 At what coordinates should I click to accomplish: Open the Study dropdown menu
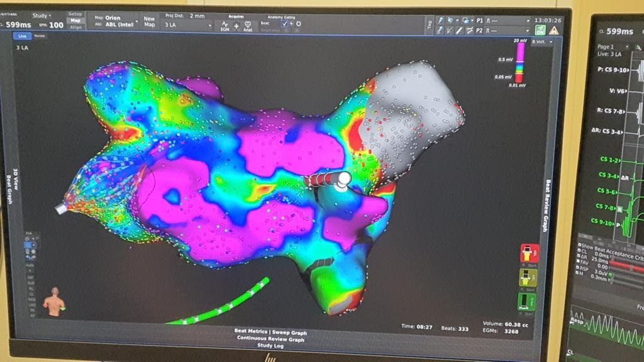pos(42,16)
